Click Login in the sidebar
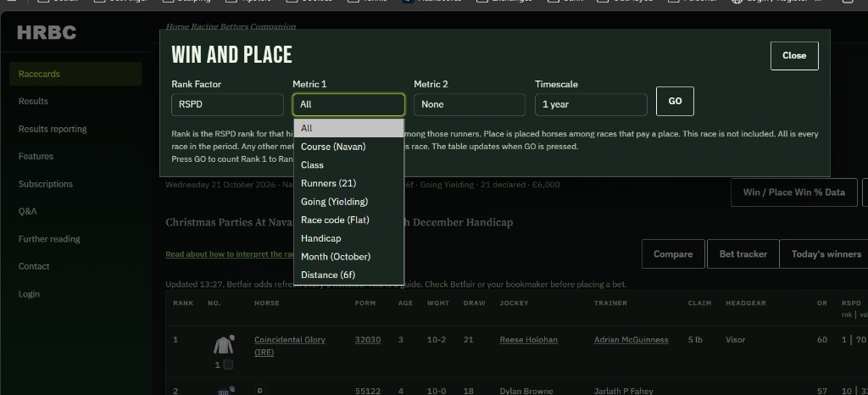The image size is (868, 395). (29, 294)
